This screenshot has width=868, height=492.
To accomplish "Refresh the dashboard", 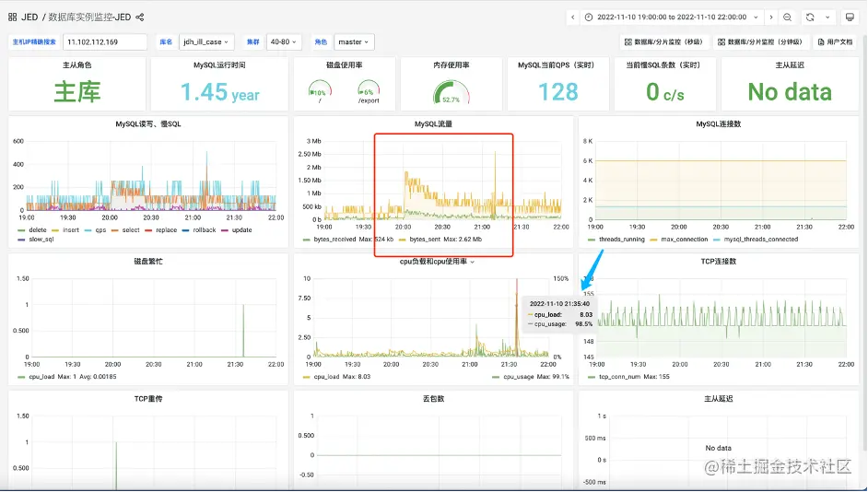I will pos(810,18).
